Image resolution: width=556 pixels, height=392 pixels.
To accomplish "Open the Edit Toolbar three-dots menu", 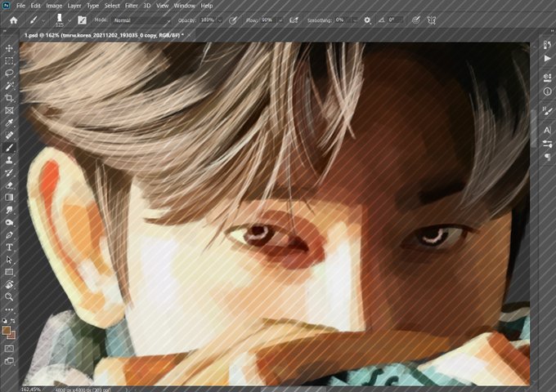I will 9,310.
